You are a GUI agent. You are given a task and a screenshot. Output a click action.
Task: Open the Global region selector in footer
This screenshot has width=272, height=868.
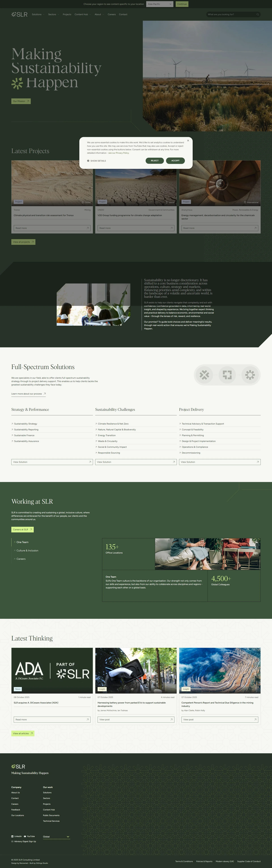pos(56,837)
